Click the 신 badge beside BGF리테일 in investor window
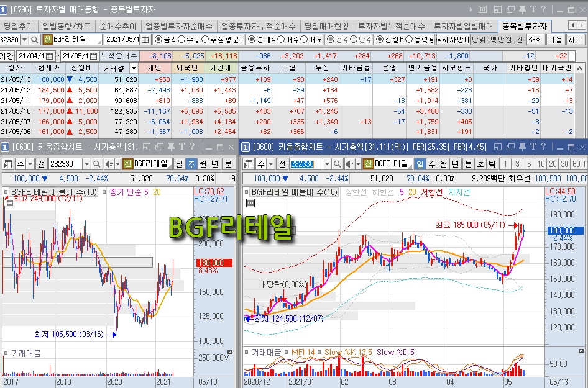The width and height of the screenshot is (588, 388). pyautogui.click(x=47, y=39)
